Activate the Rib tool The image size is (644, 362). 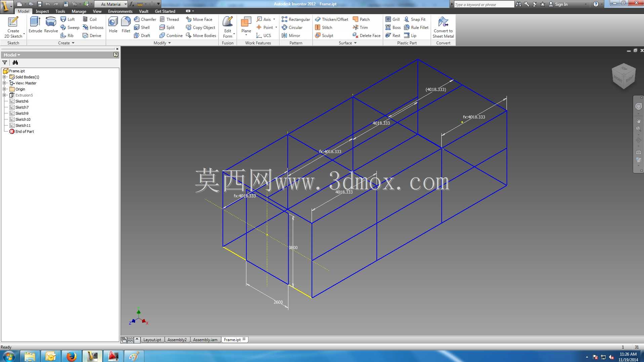click(67, 36)
